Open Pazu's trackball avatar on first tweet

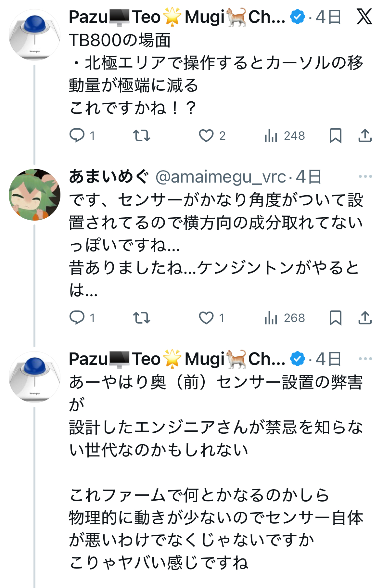tap(34, 35)
